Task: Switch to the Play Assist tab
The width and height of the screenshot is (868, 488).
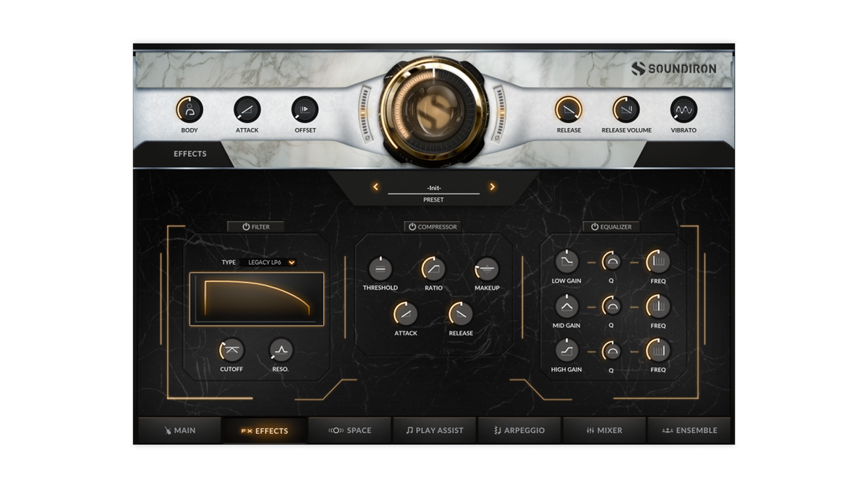Action: (x=434, y=430)
